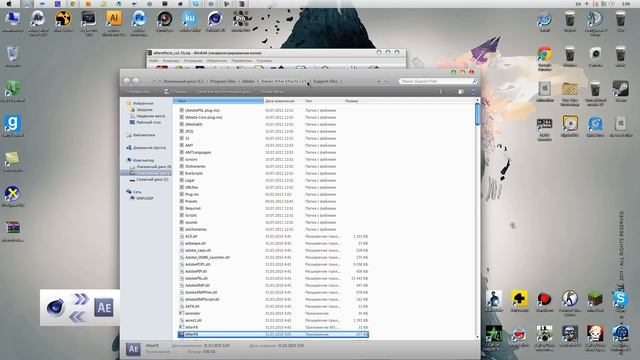Select the 'Scripts' folder row
This screenshot has width=640, height=360.
point(273,215)
